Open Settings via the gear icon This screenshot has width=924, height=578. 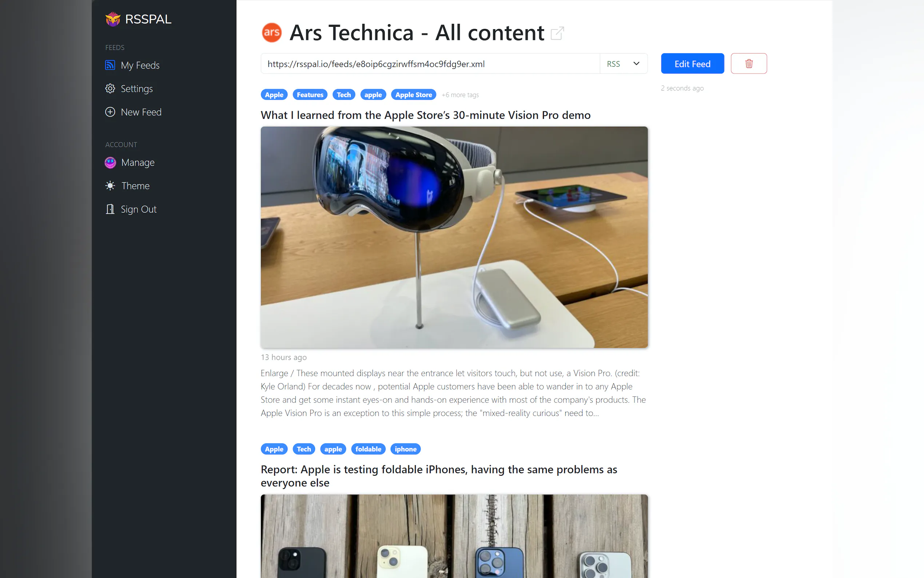pyautogui.click(x=110, y=88)
